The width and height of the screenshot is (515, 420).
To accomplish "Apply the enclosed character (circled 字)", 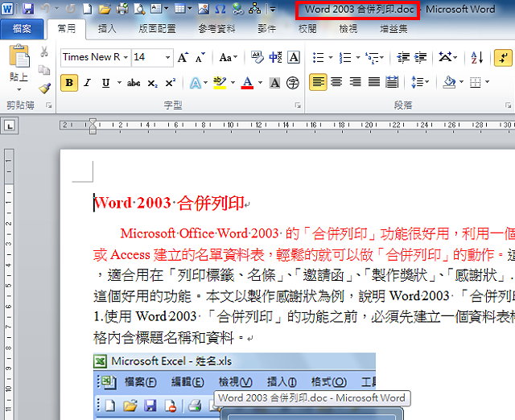I will click(293, 83).
